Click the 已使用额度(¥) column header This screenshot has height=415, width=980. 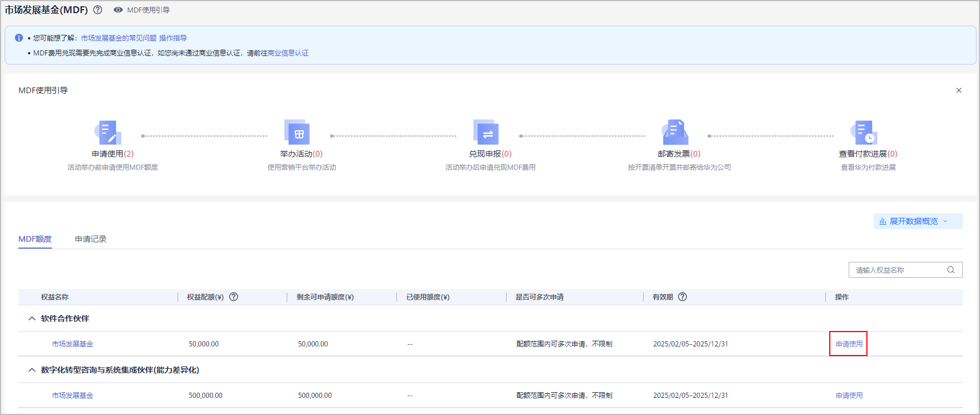428,297
